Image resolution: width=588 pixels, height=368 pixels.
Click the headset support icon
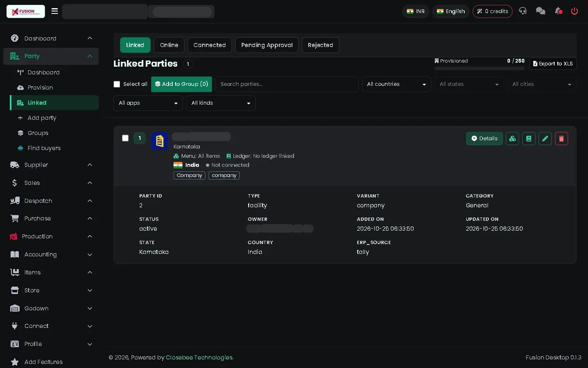pyautogui.click(x=523, y=11)
